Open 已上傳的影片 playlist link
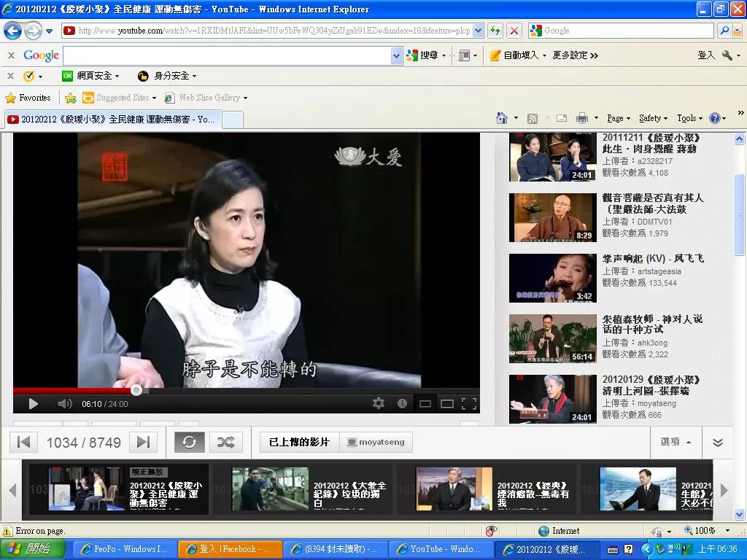The height and width of the screenshot is (560, 747). (x=299, y=442)
